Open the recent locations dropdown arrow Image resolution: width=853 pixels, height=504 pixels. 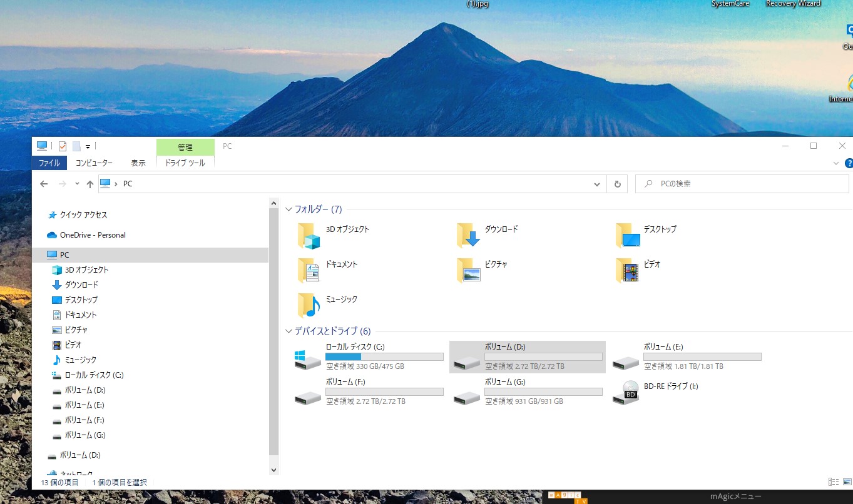point(77,184)
